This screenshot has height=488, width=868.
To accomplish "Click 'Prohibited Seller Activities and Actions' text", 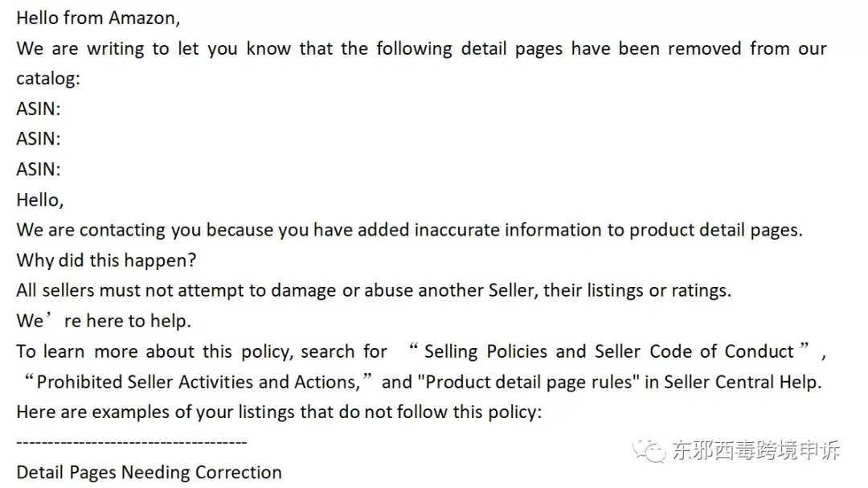I will [x=199, y=382].
